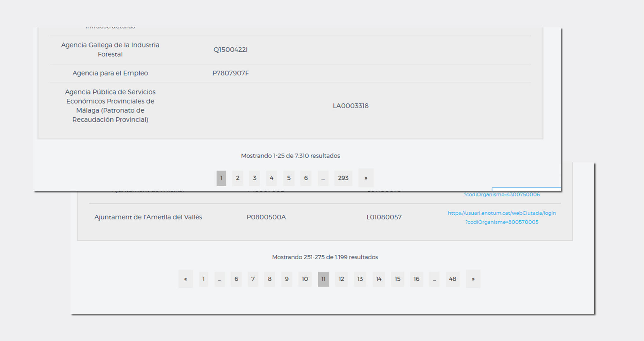Go to page 13 in lower pagination
Viewport: 644px width, 341px height.
360,279
